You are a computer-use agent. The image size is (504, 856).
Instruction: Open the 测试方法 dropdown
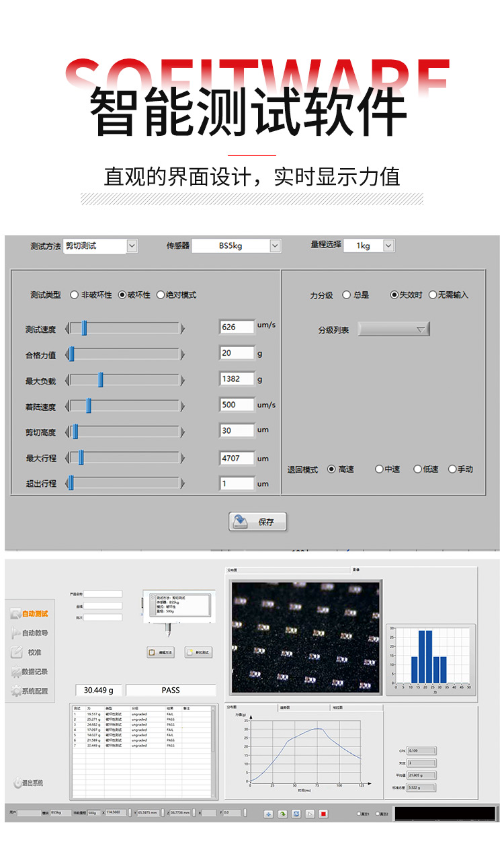132,246
